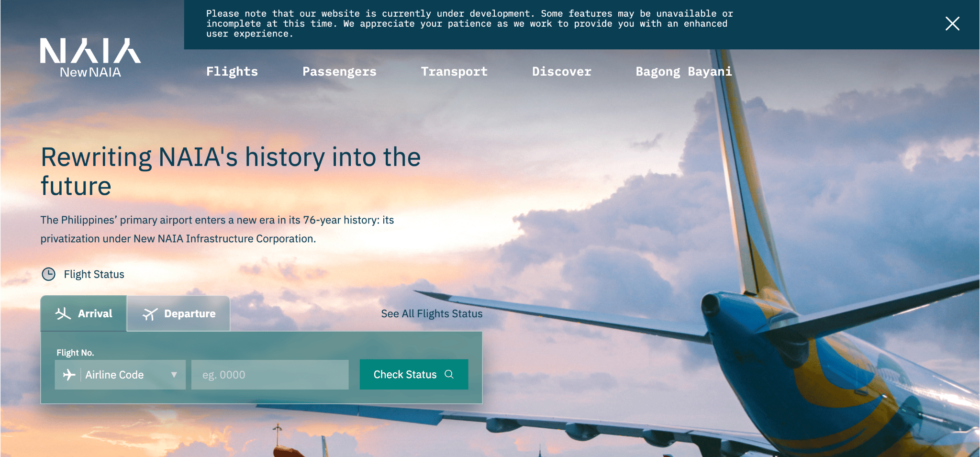Dismiss the development notice with the X icon
This screenshot has height=457, width=980.
click(x=952, y=23)
